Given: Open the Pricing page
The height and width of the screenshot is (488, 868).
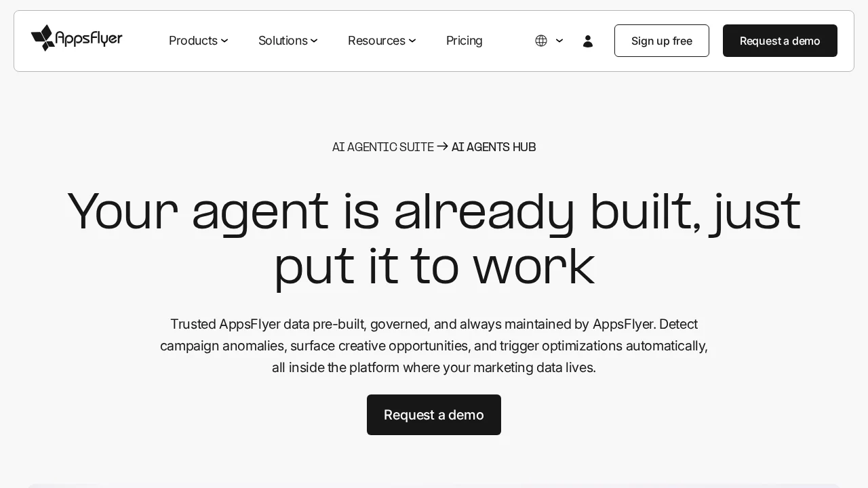Looking at the screenshot, I should point(464,41).
